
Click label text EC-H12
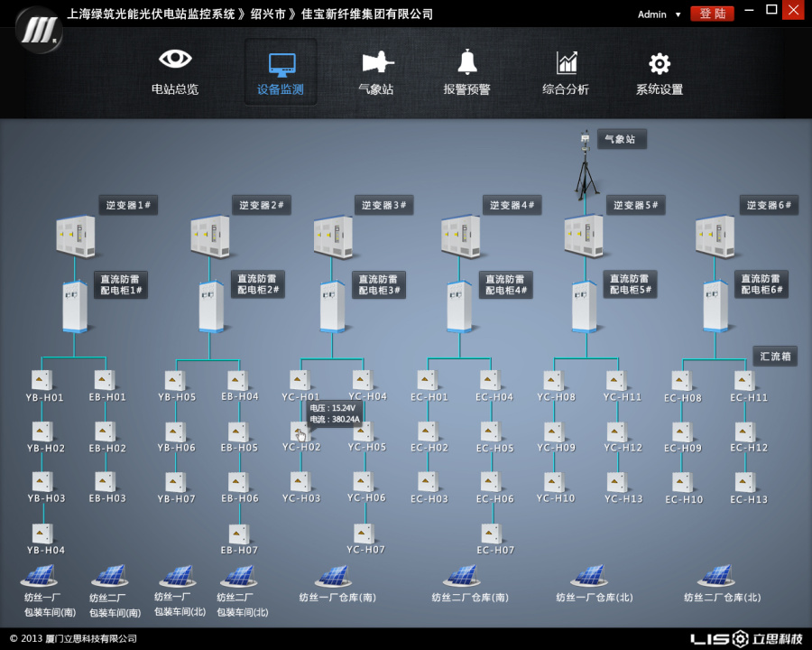point(749,448)
